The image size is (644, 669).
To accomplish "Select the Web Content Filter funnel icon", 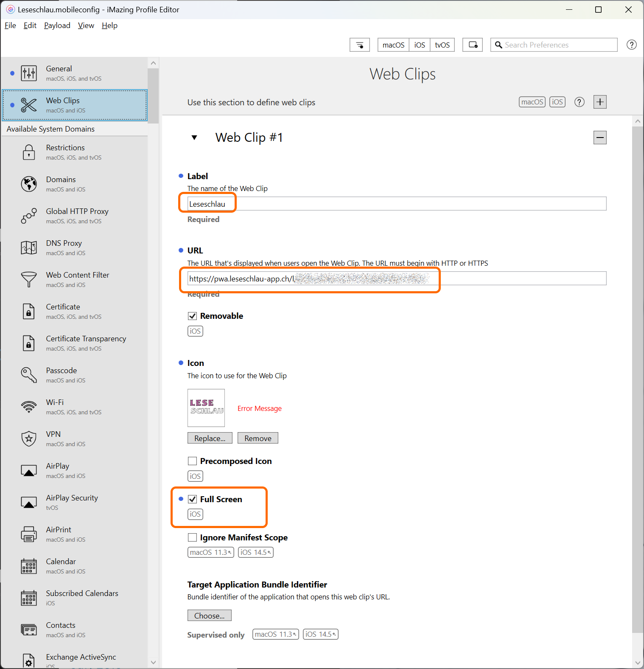I will click(x=29, y=279).
